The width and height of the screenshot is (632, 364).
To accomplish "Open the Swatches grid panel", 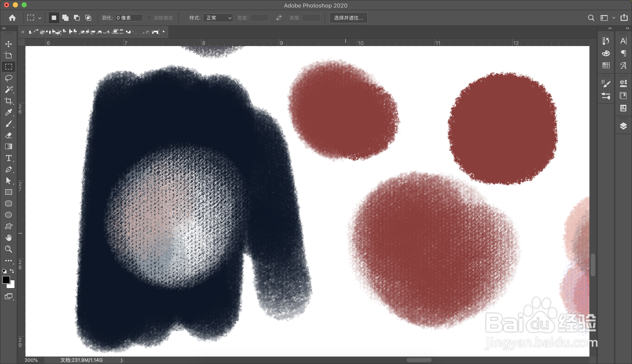I will [606, 66].
